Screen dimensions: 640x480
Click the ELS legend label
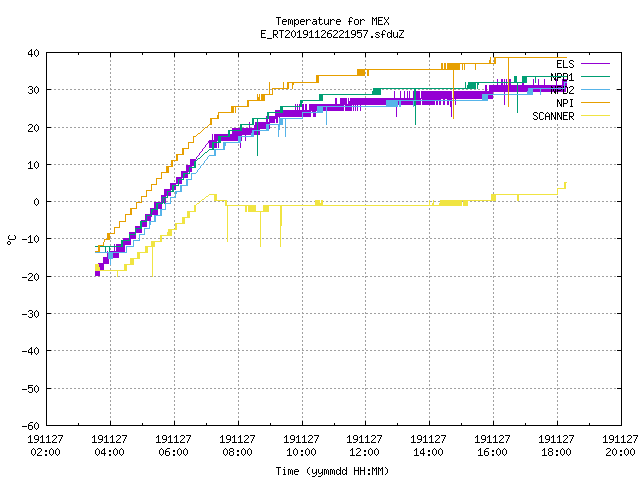pyautogui.click(x=565, y=64)
